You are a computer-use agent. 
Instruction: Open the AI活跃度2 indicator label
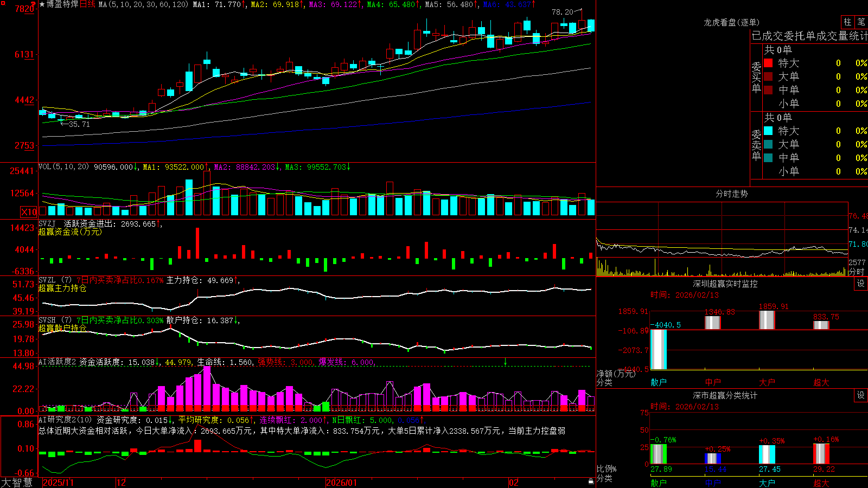pos(58,362)
